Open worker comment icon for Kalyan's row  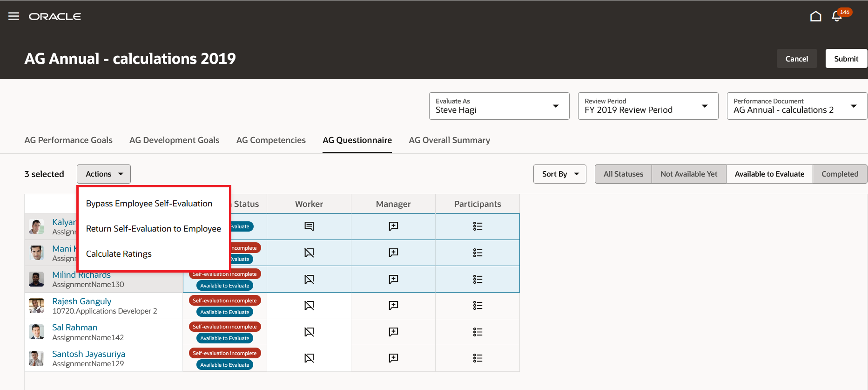click(309, 226)
